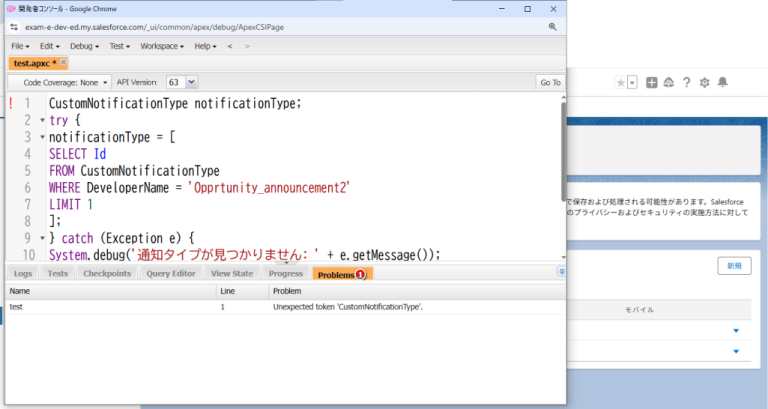Click the モバイル column header
Image resolution: width=768 pixels, height=409 pixels.
pyautogui.click(x=639, y=310)
